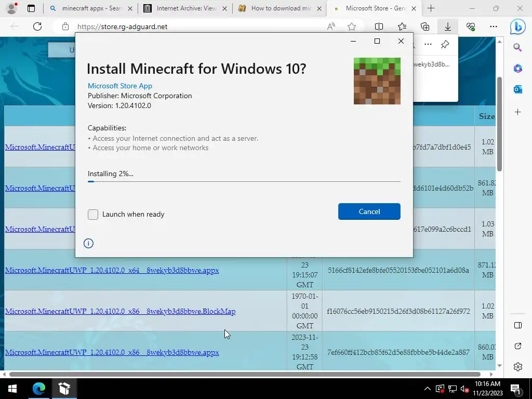Download the x86 8wekyb3d8bbwe.BlockMap link
Screen dimensions: 532x399
(120, 311)
